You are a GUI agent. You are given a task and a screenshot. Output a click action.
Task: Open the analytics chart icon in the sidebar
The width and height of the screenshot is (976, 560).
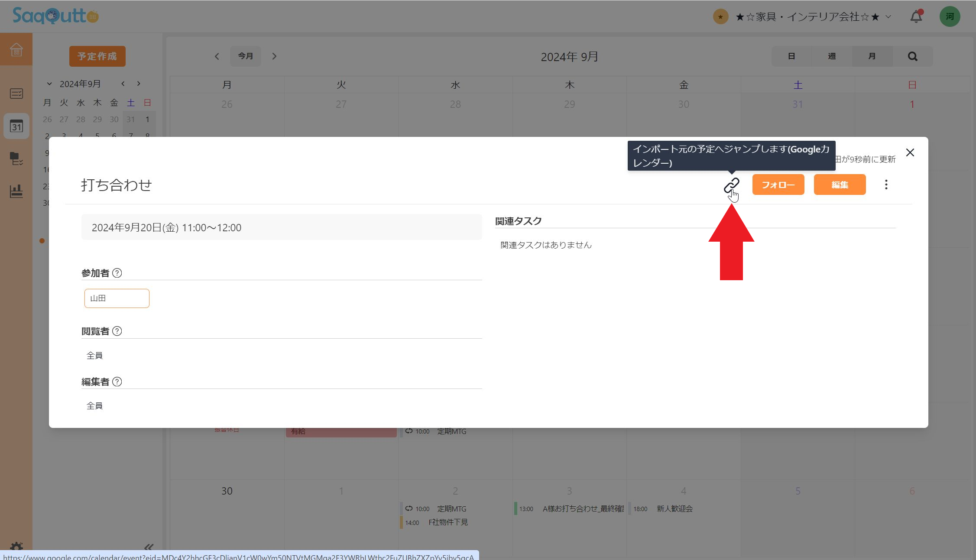[16, 189]
